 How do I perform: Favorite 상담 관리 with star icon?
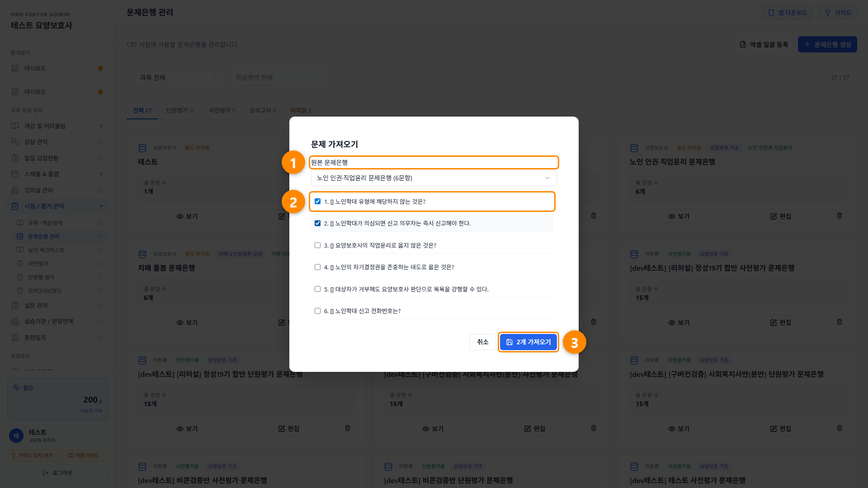(x=100, y=142)
